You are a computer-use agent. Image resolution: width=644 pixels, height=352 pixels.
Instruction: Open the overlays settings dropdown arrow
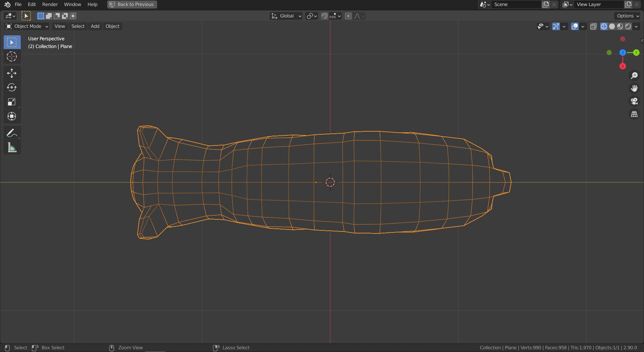(x=583, y=26)
